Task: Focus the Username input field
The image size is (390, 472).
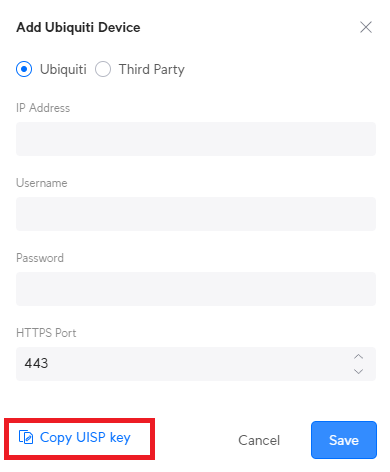Action: (x=196, y=214)
